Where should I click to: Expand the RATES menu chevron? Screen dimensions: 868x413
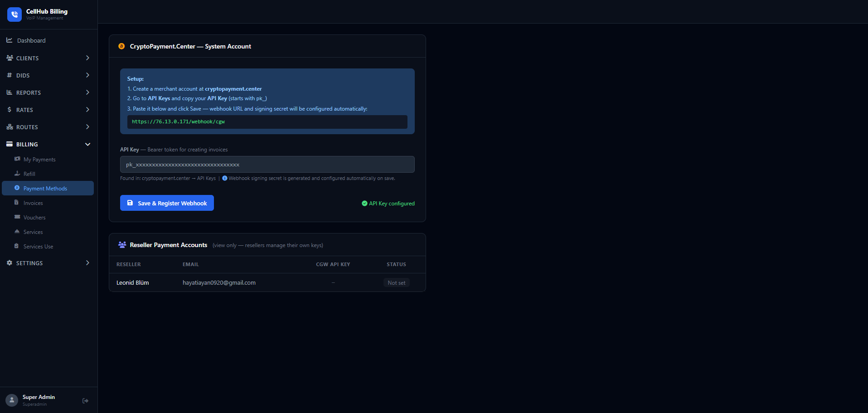pos(87,110)
